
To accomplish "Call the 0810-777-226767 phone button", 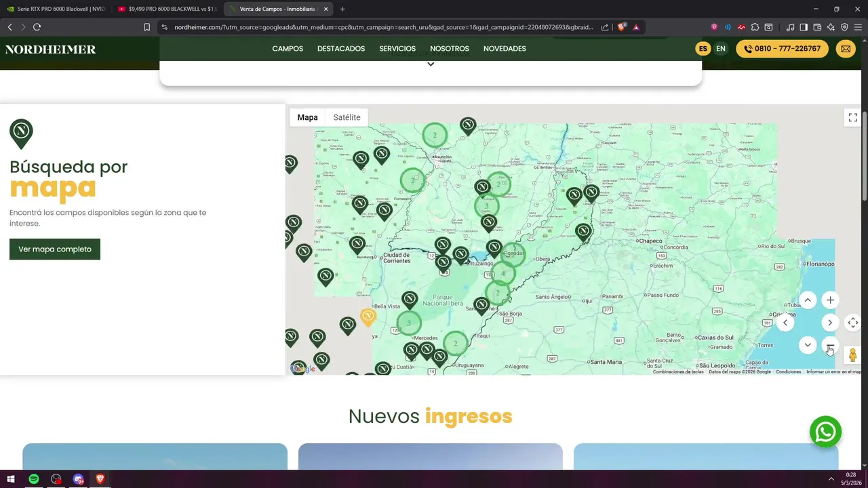I will [783, 49].
